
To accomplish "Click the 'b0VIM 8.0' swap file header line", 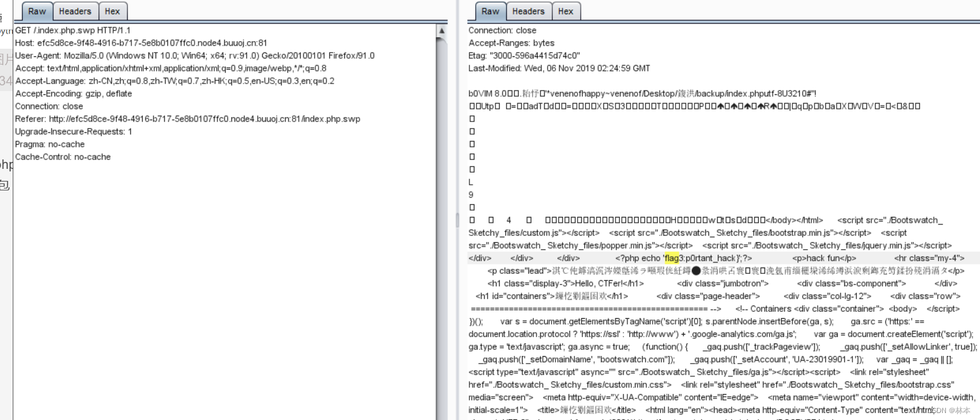I will (643, 94).
